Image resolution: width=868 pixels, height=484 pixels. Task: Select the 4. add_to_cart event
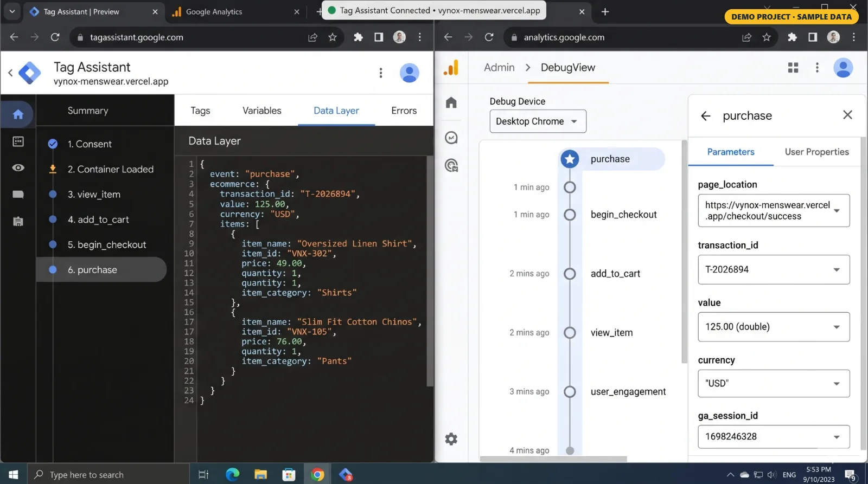pos(98,220)
